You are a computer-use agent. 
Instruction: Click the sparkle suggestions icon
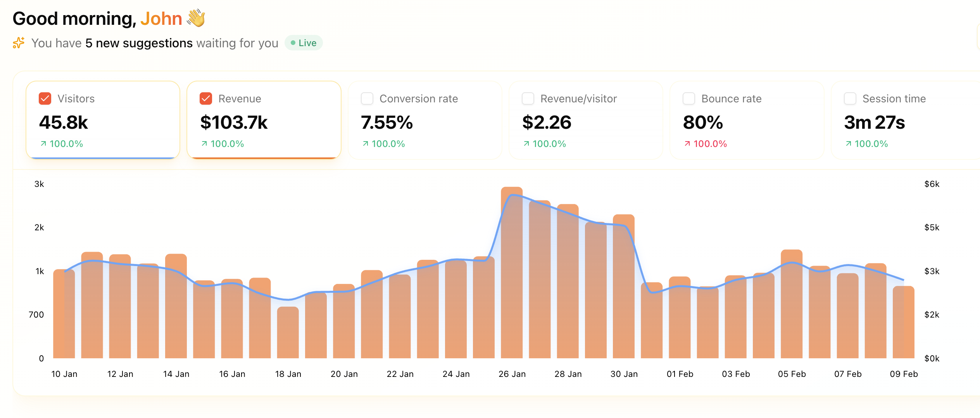pos(18,43)
